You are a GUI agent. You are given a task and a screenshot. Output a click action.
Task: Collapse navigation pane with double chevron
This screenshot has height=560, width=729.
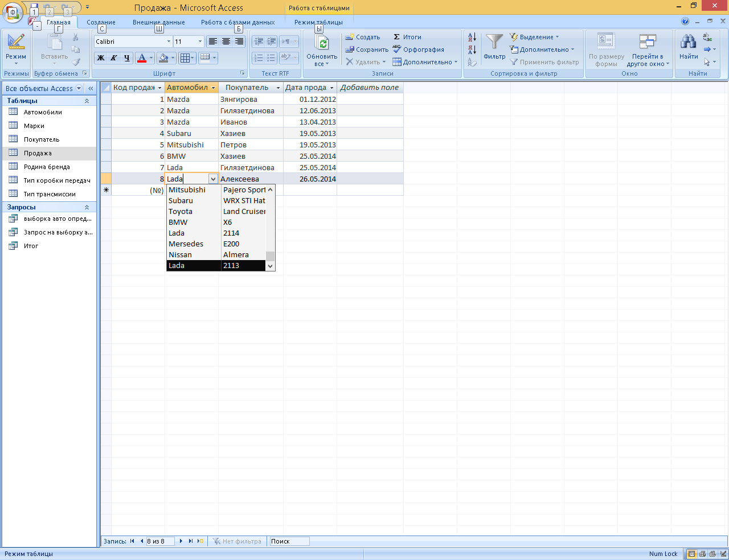click(91, 88)
